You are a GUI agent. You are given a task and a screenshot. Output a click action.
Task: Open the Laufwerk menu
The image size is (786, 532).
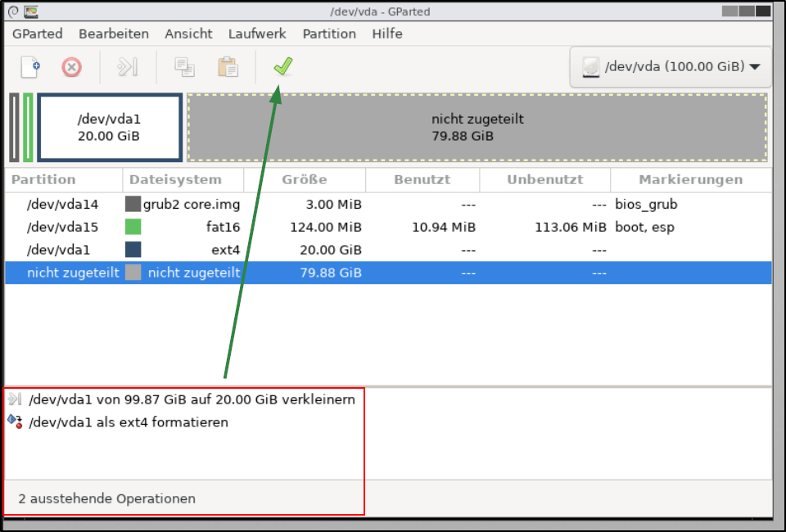pos(257,34)
